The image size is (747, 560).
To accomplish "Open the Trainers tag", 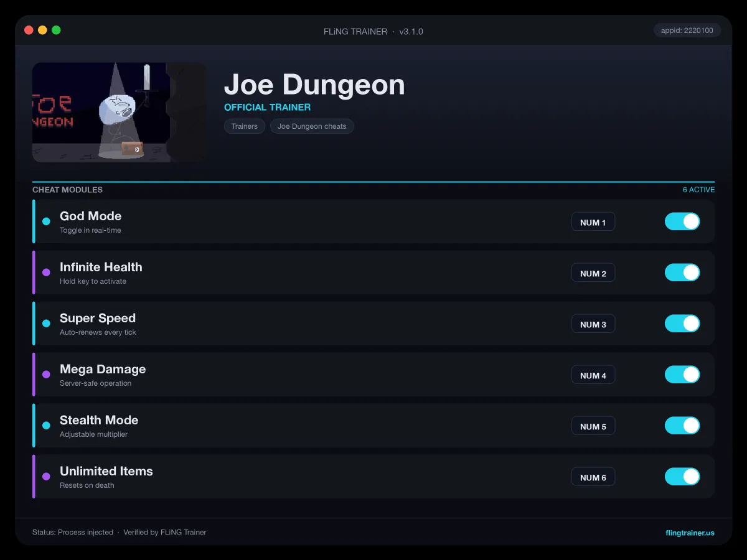I will pyautogui.click(x=245, y=126).
